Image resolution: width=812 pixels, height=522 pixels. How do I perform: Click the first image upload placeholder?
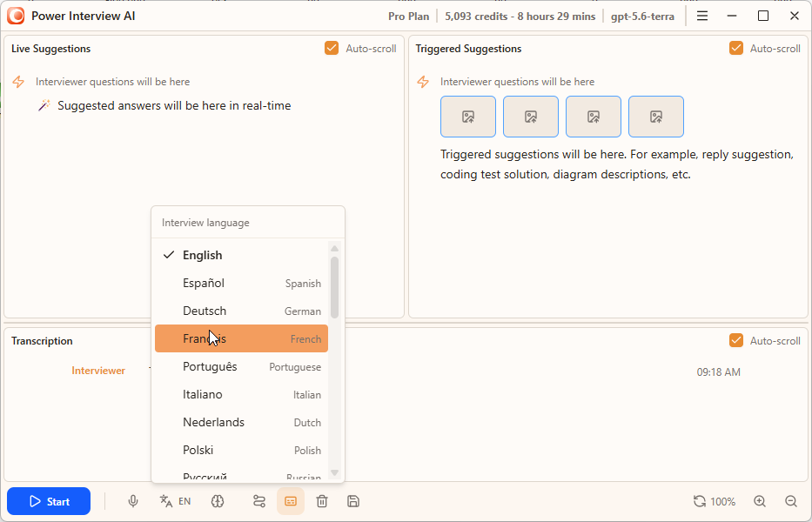[468, 117]
